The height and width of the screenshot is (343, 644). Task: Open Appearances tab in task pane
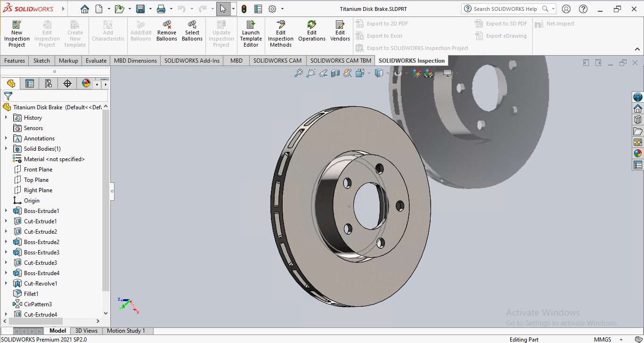[x=638, y=154]
